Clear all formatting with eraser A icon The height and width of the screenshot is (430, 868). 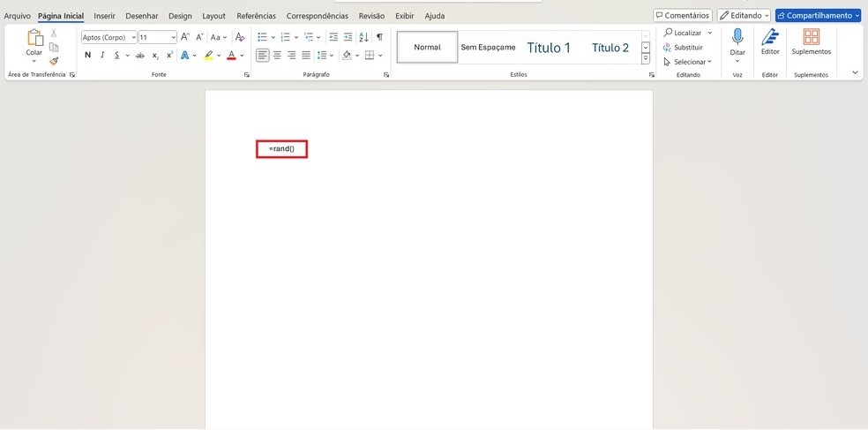coord(240,37)
